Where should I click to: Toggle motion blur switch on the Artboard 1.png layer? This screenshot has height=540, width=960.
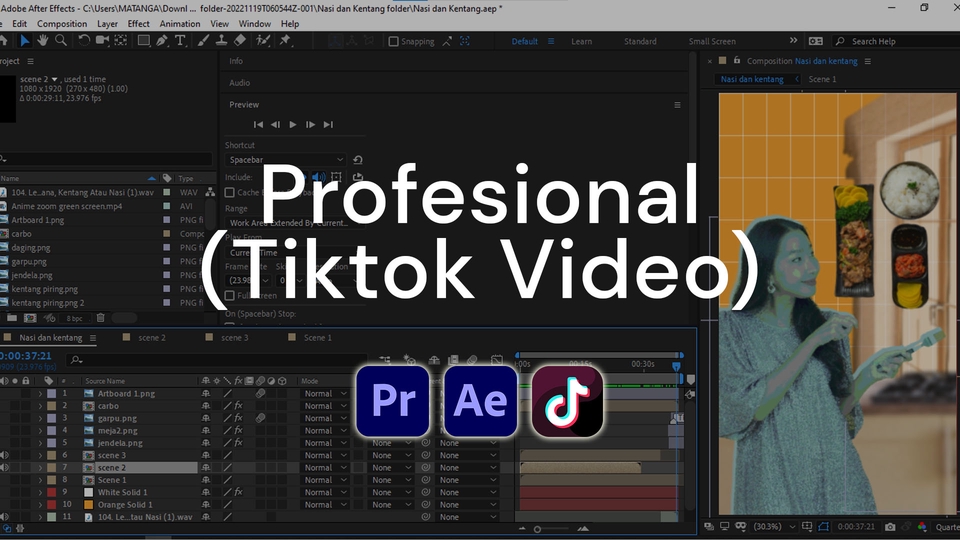[260, 394]
